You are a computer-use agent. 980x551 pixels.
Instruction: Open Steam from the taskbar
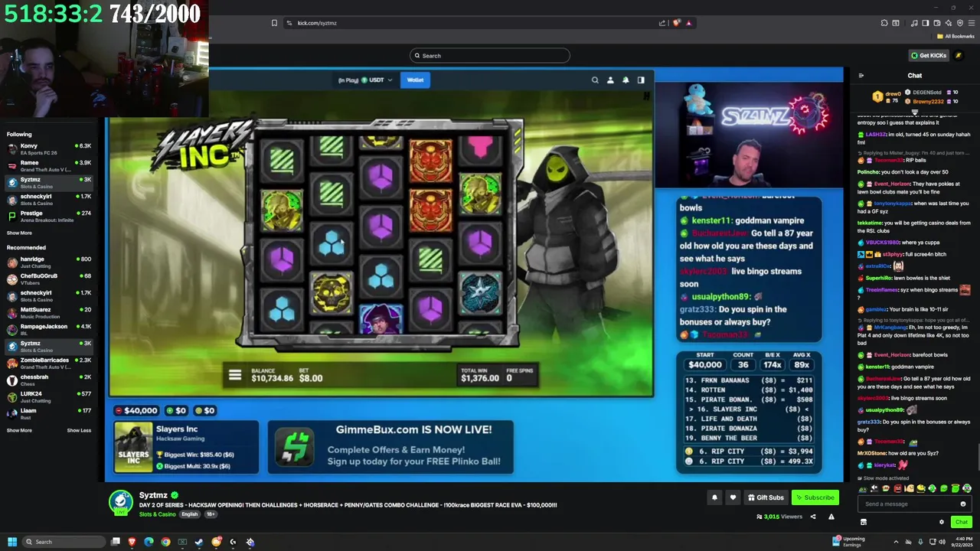coord(199,542)
